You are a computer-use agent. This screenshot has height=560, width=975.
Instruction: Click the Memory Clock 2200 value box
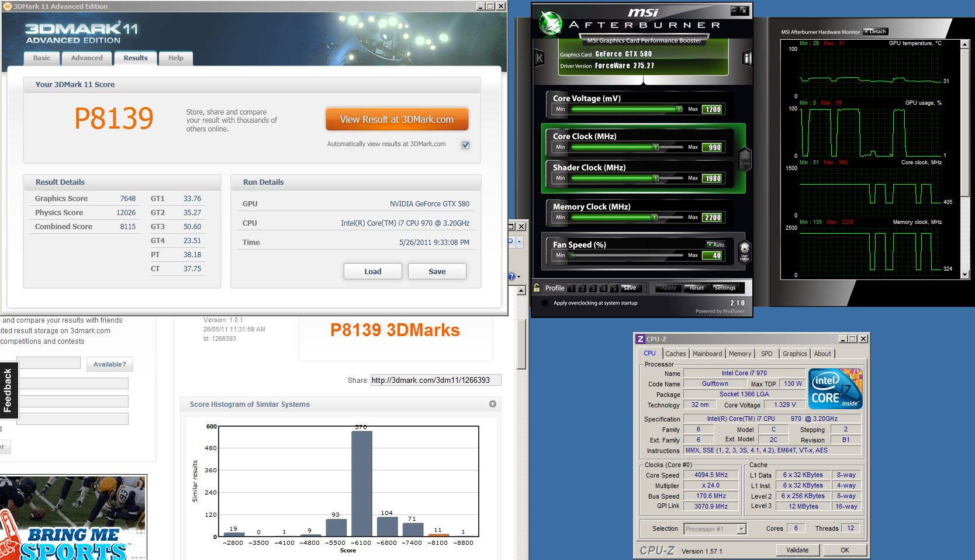click(713, 217)
